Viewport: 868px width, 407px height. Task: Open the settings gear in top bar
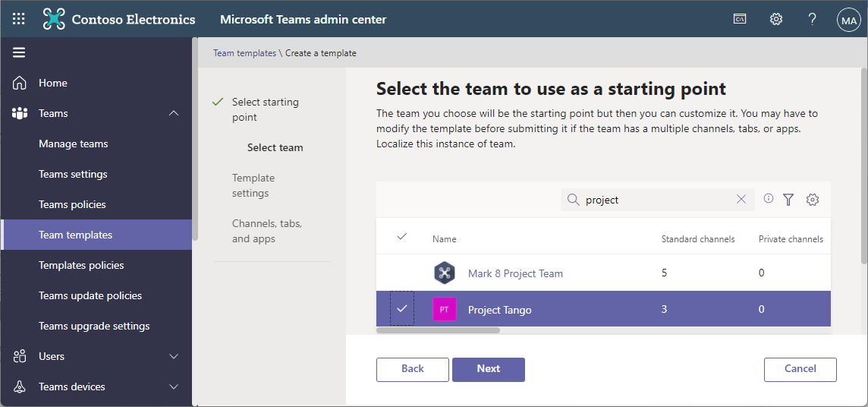click(x=776, y=20)
